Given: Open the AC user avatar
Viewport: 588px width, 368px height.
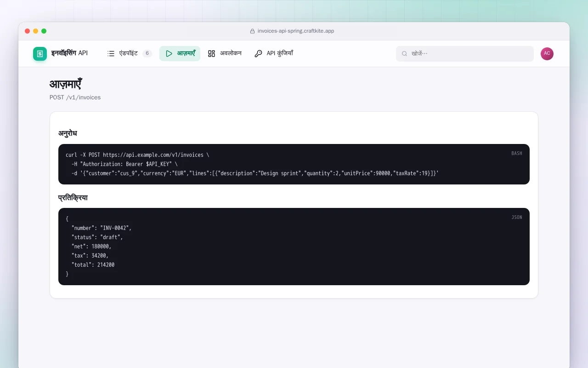Looking at the screenshot, I should point(547,53).
